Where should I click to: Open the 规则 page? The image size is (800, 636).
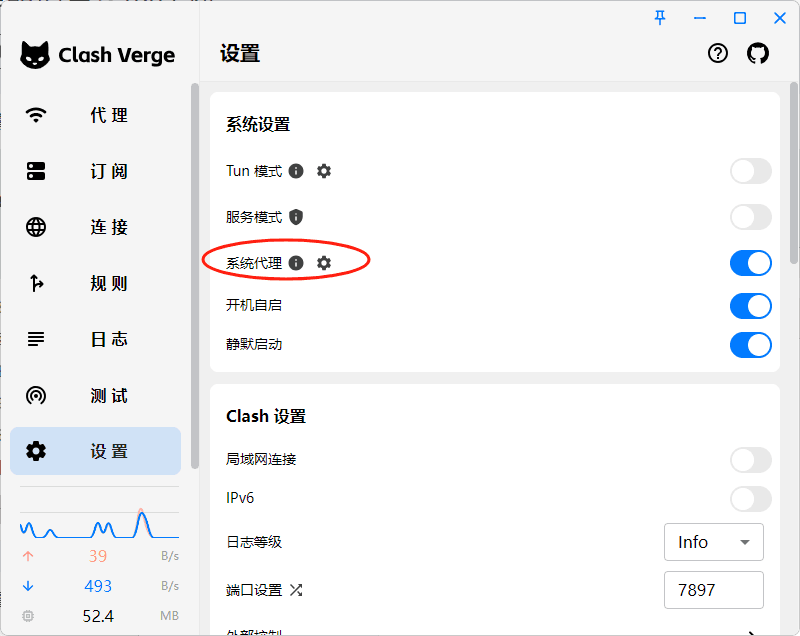pos(95,283)
